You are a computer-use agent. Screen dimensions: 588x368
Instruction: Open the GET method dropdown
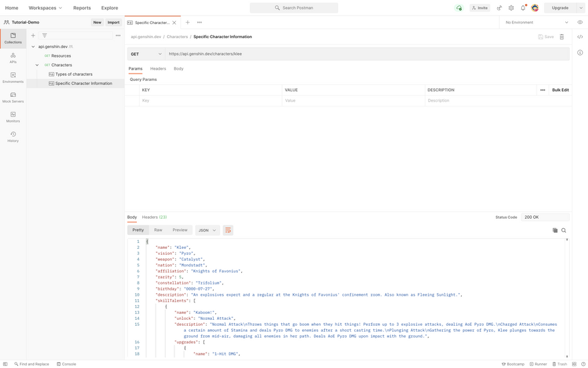tap(146, 54)
